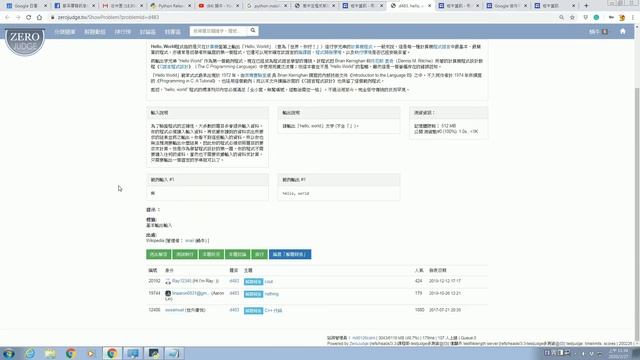Open the Chrome three-dot menu
The height and width of the screenshot is (360, 640).
pos(633,18)
